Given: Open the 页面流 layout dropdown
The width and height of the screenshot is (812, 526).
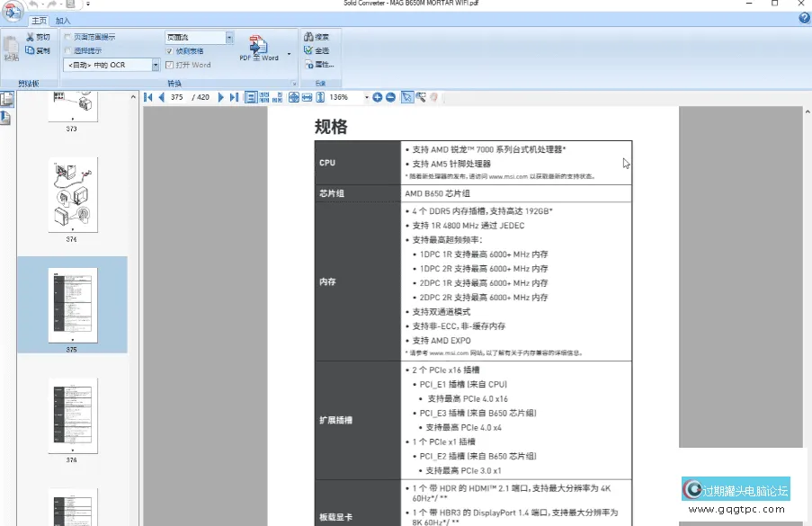Looking at the screenshot, I should click(229, 35).
